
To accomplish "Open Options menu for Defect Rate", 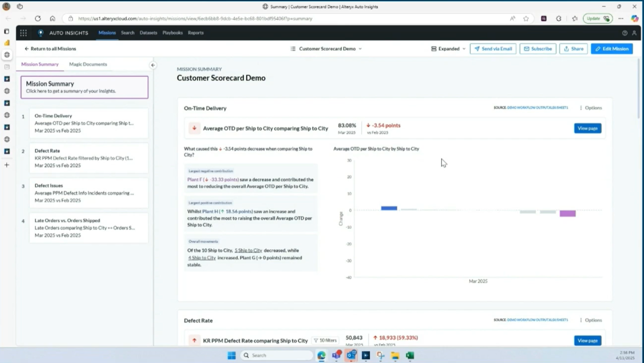I will point(591,320).
